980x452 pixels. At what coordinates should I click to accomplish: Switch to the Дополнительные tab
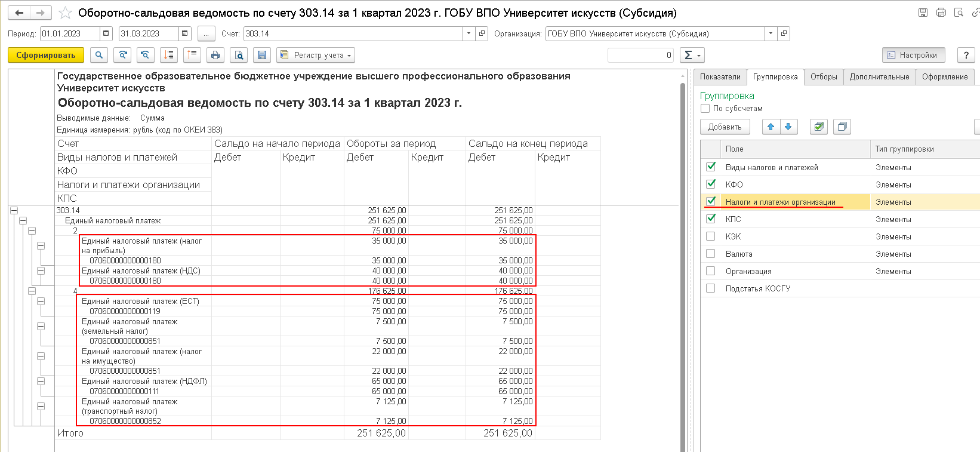879,76
